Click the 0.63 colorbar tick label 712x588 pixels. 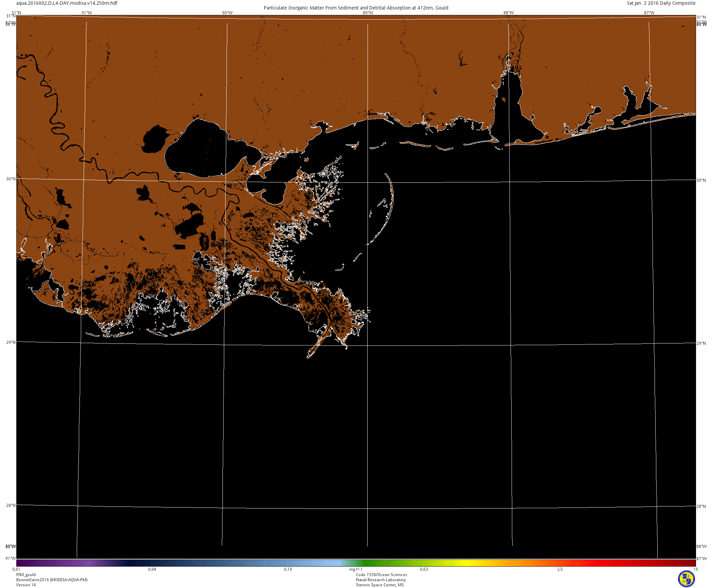point(424,569)
